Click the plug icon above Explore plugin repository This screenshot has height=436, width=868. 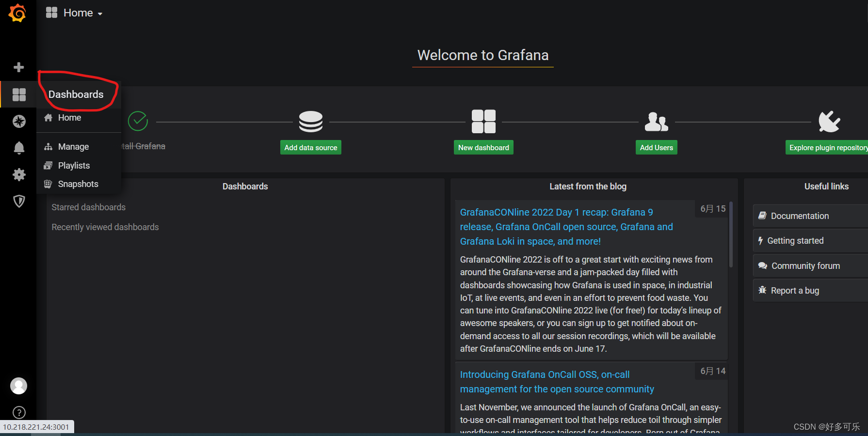pos(829,121)
